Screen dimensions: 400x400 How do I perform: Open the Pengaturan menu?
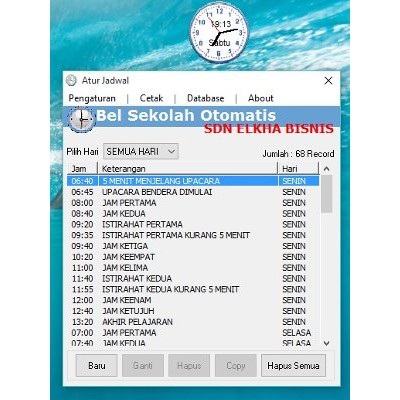pos(92,98)
